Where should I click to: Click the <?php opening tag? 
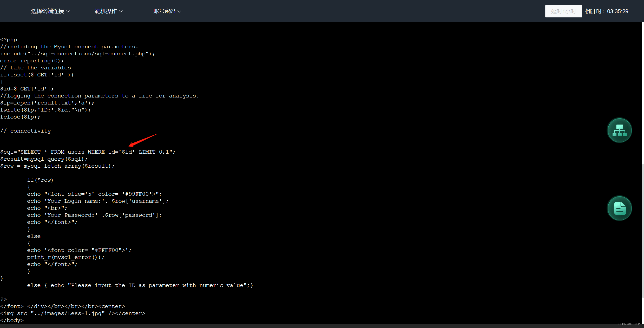click(9, 40)
